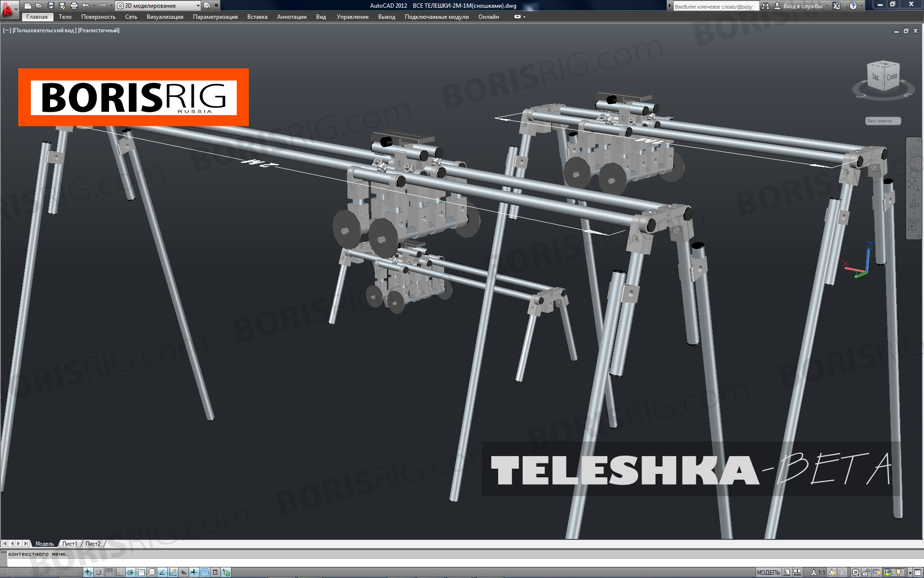Expand the ribbon minimize options arrow
The image size is (924, 578).
[x=524, y=17]
